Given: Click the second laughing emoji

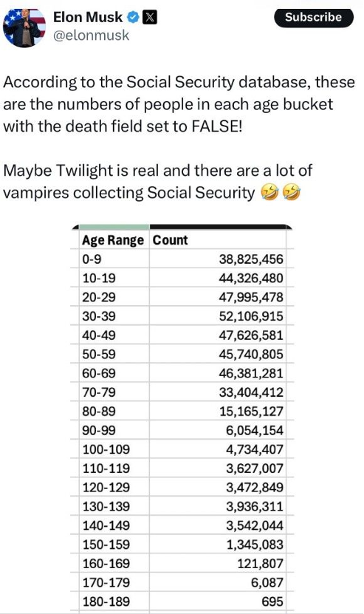Looking at the screenshot, I should pyautogui.click(x=292, y=192).
